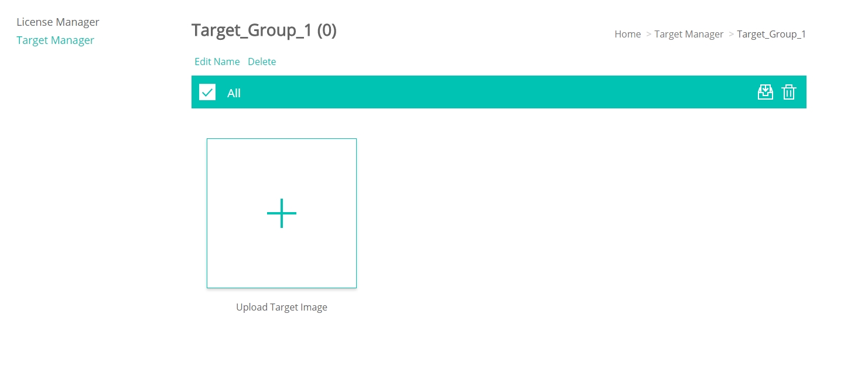Viewport: 868px width, 392px height.
Task: Click Target_Group_1 in breadcrumb
Action: point(771,34)
